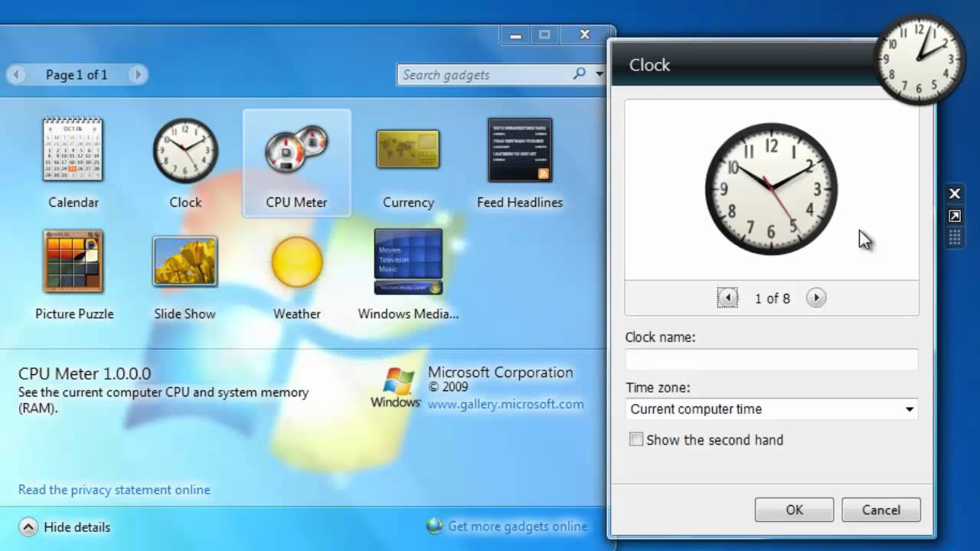Close the gadget gallery window
Viewport: 980px width, 551px height.
tap(585, 35)
